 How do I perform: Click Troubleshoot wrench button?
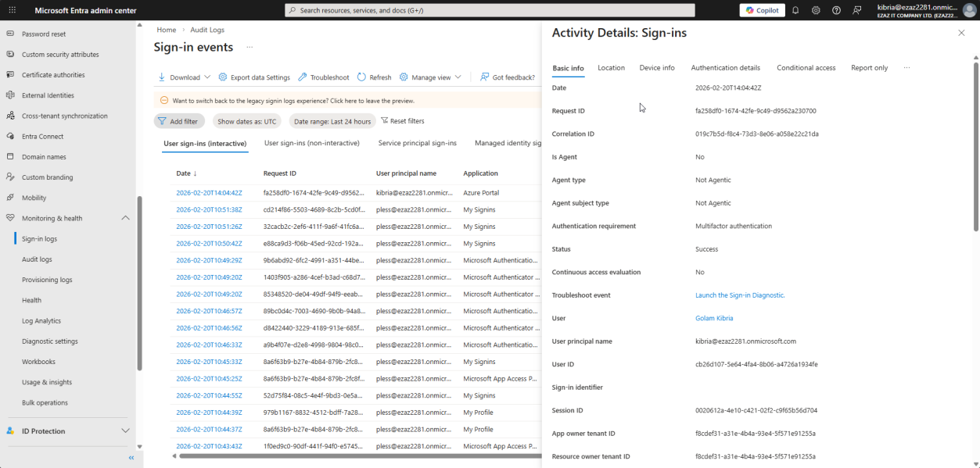324,77
